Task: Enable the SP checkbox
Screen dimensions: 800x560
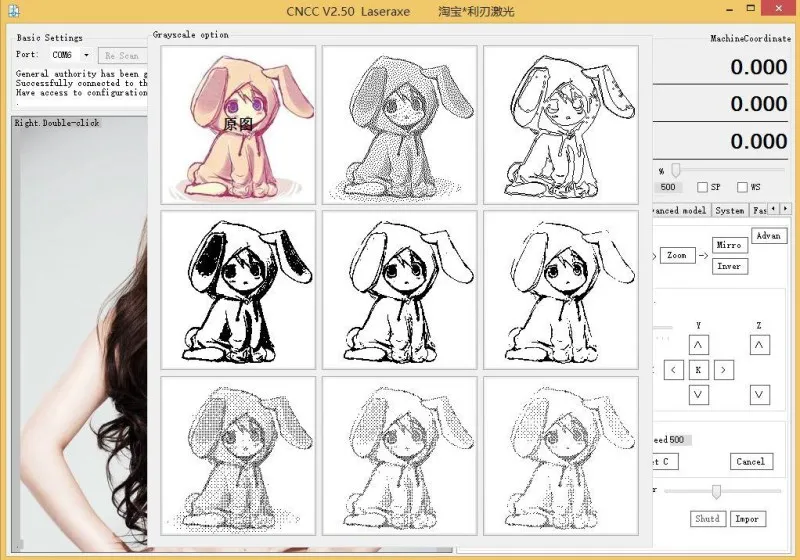Action: 702,187
